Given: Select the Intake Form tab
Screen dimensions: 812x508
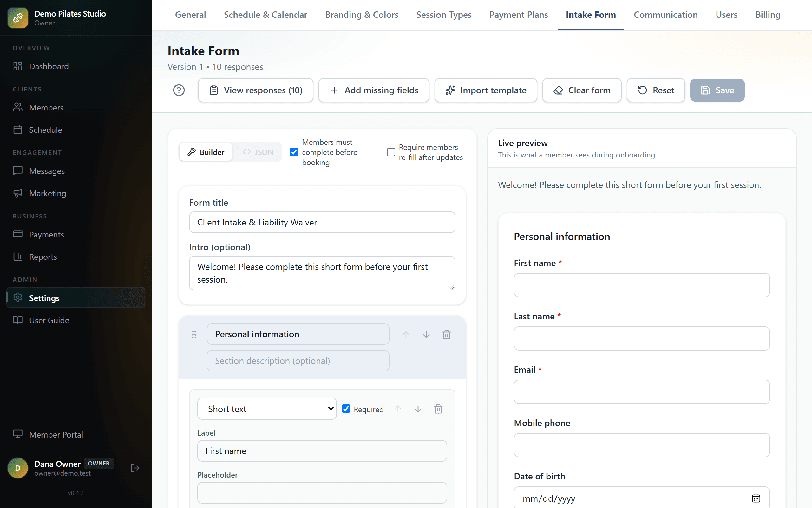Looking at the screenshot, I should tap(591, 15).
